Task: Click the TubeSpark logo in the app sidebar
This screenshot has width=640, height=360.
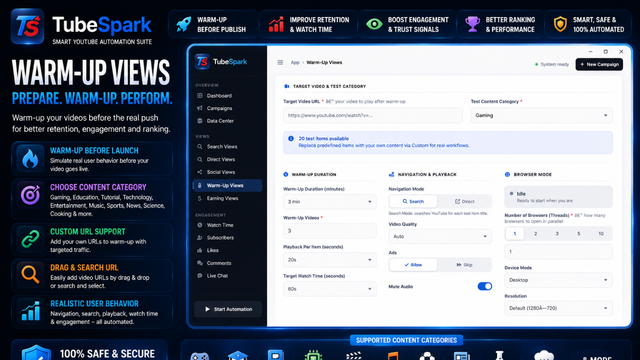Action: [221, 62]
